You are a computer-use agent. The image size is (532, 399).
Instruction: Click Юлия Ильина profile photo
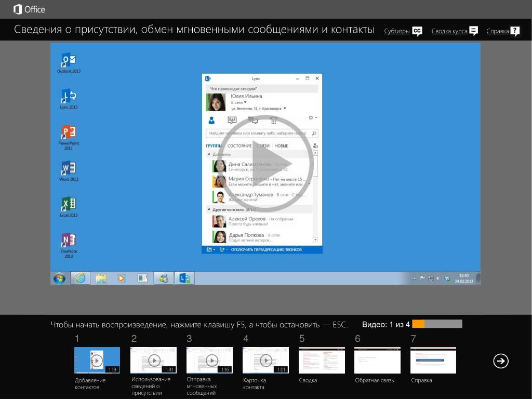[x=216, y=102]
